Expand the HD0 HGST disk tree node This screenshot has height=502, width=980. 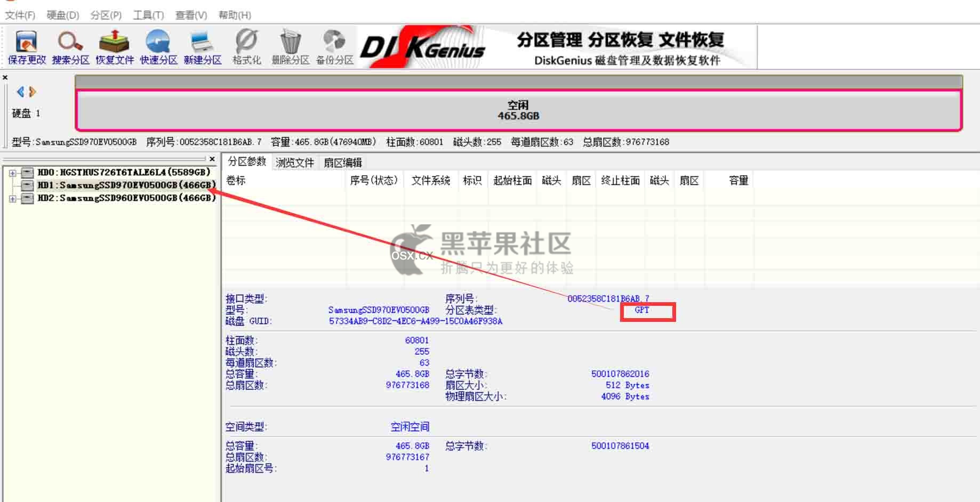pyautogui.click(x=12, y=173)
